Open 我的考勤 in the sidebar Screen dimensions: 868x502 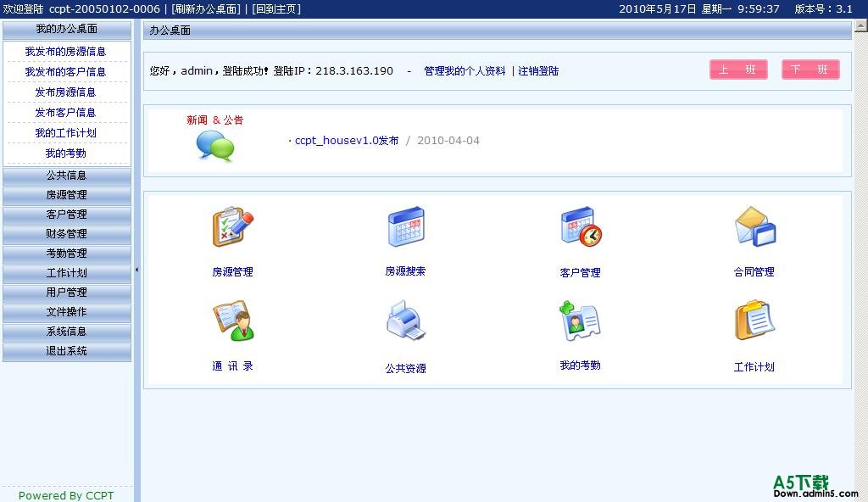[65, 153]
